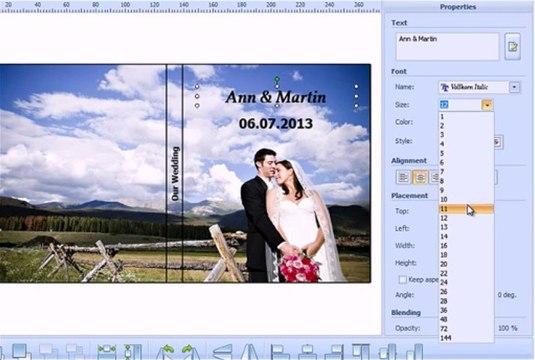The image size is (535, 360).
Task: Click the 0 deg. angle value
Action: click(507, 295)
